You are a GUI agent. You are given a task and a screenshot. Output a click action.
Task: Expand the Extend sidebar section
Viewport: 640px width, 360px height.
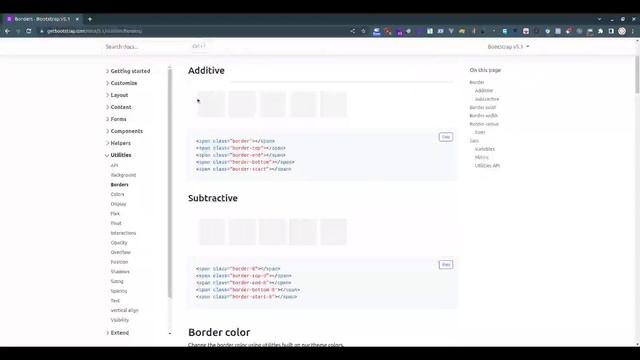pyautogui.click(x=118, y=333)
